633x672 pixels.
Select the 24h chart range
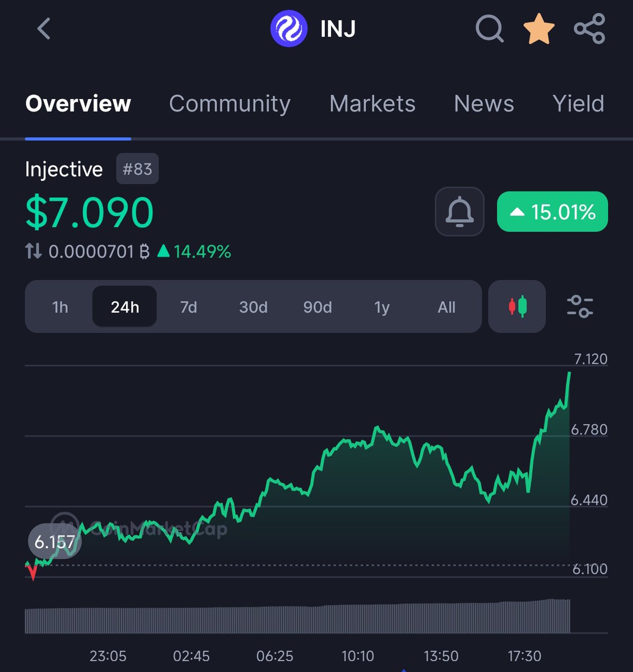[x=124, y=307]
